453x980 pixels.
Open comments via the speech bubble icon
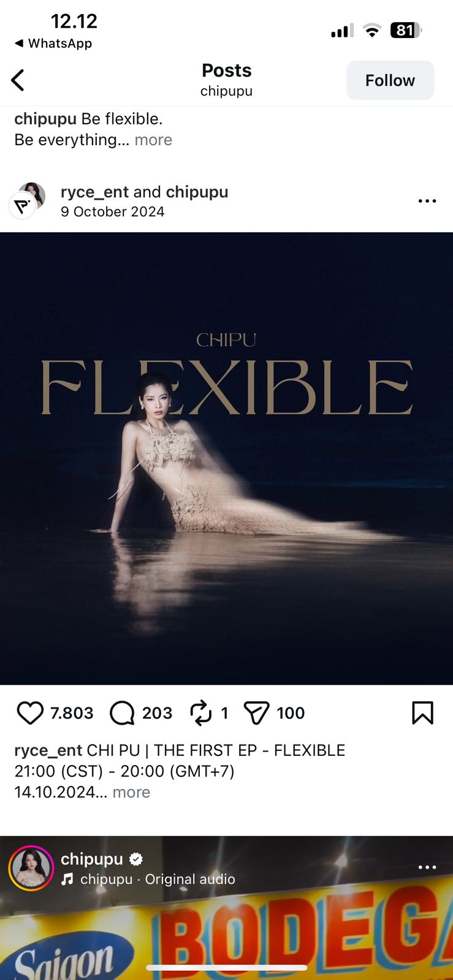(122, 713)
